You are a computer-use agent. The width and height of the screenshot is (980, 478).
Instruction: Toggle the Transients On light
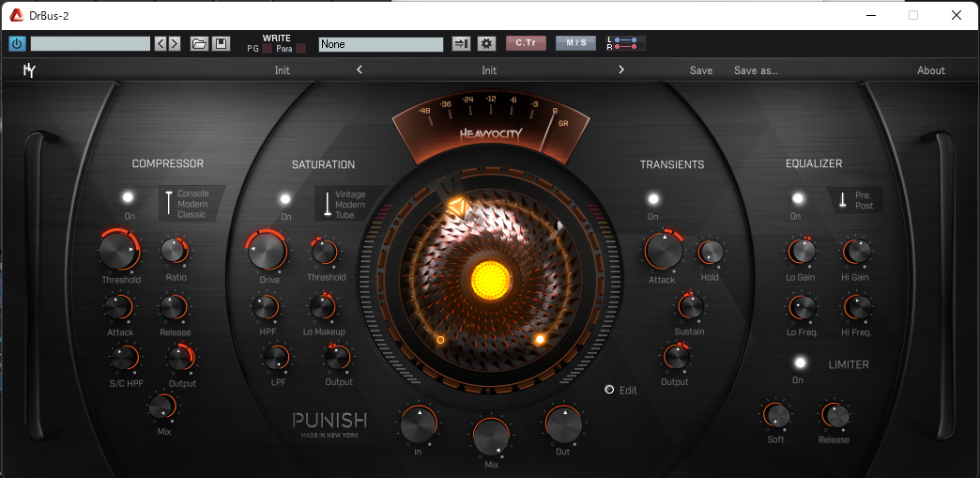point(653,199)
